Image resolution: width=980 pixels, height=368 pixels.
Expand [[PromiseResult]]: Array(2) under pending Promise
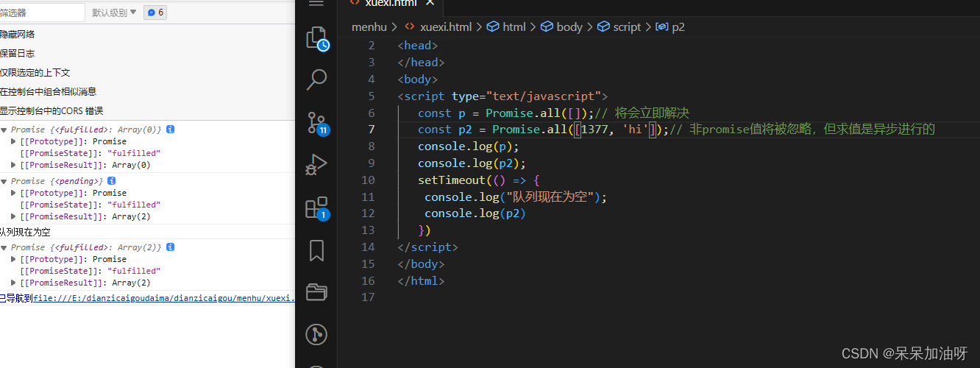coord(14,216)
